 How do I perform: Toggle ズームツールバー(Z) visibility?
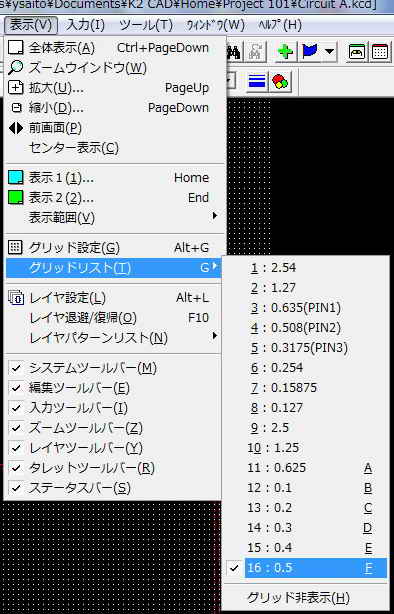[114, 428]
